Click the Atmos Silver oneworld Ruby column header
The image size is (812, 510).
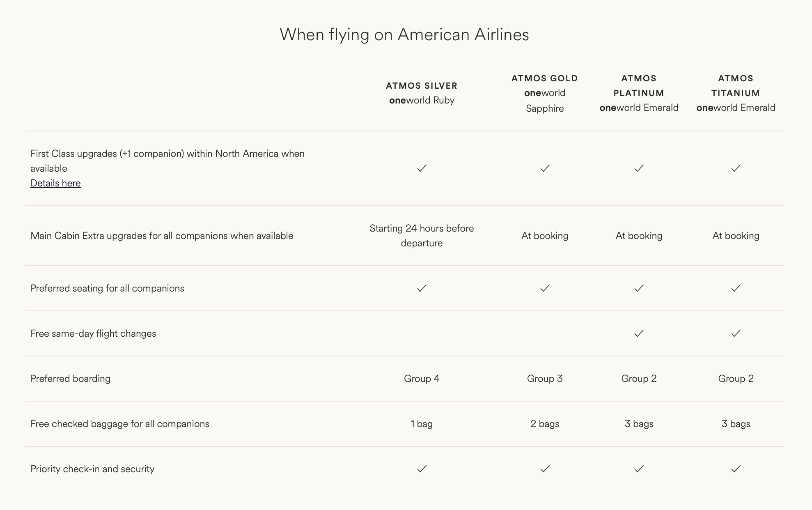pos(422,93)
